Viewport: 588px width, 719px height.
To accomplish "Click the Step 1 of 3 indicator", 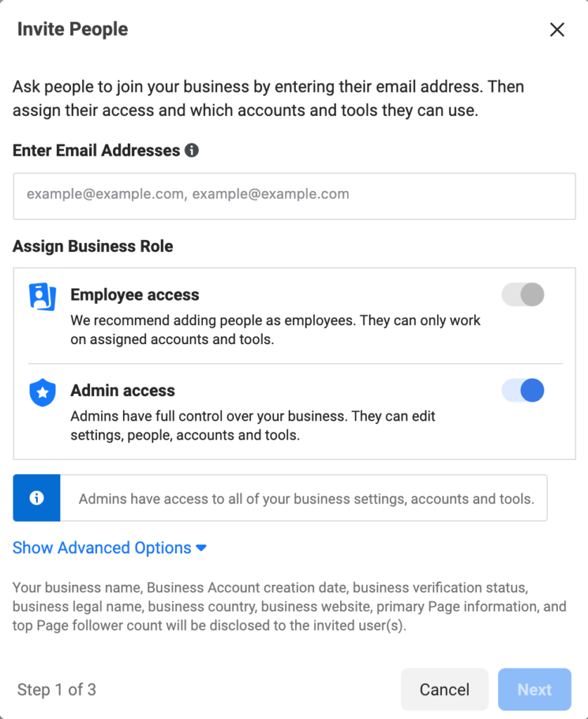I will coord(57,690).
